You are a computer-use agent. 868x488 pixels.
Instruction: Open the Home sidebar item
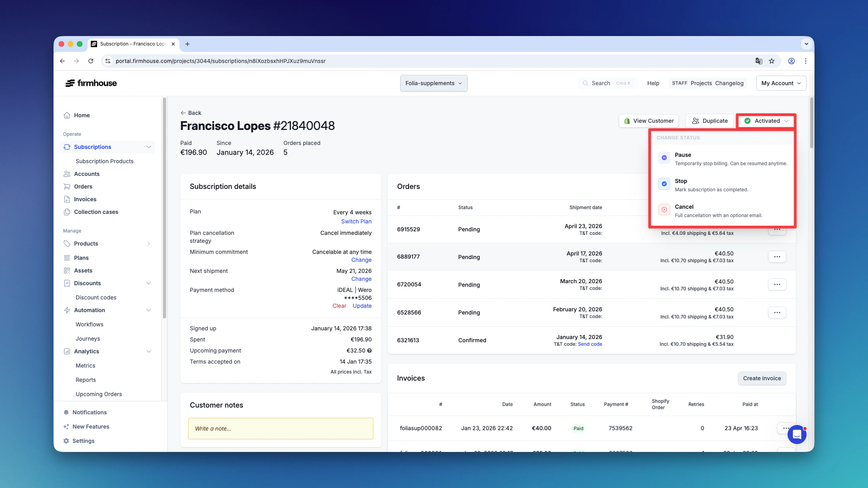click(x=82, y=115)
